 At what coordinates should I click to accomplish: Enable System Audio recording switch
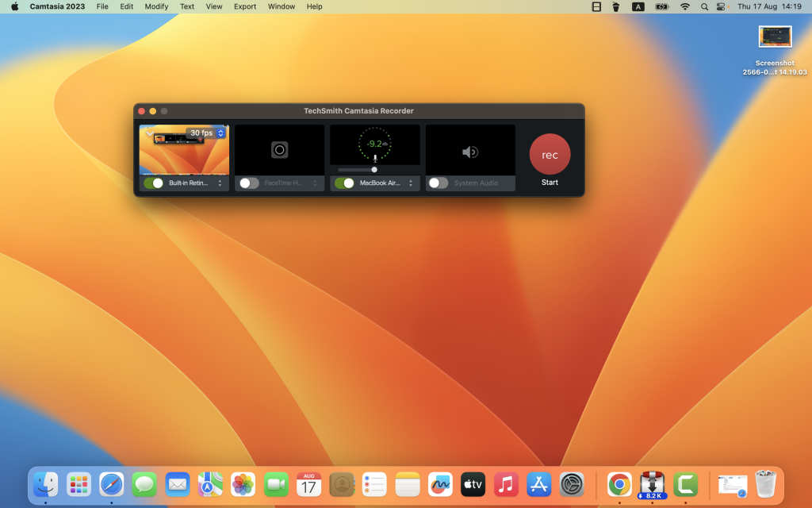pyautogui.click(x=439, y=183)
